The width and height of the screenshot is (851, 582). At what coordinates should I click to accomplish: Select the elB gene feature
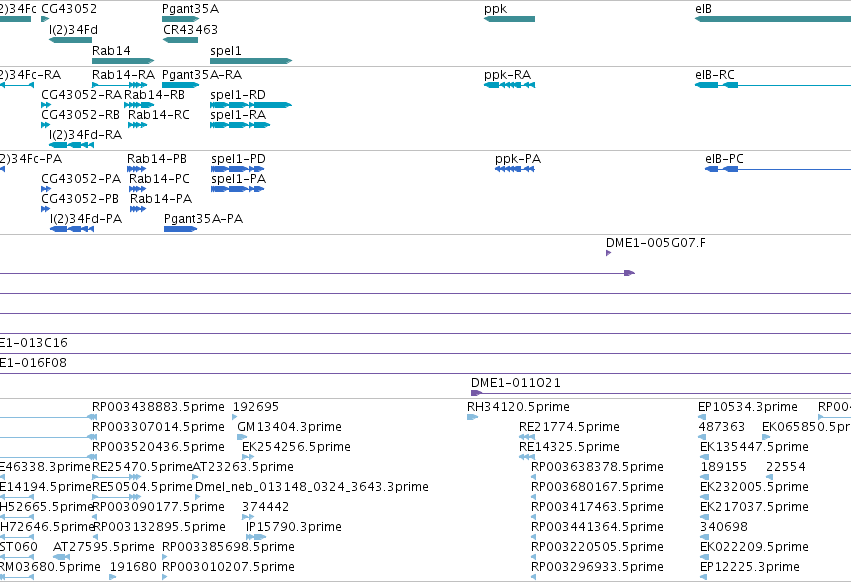click(773, 19)
